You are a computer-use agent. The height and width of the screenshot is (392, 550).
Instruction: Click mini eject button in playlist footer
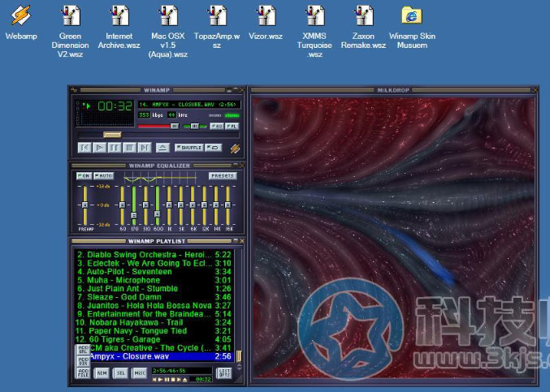coord(185,379)
